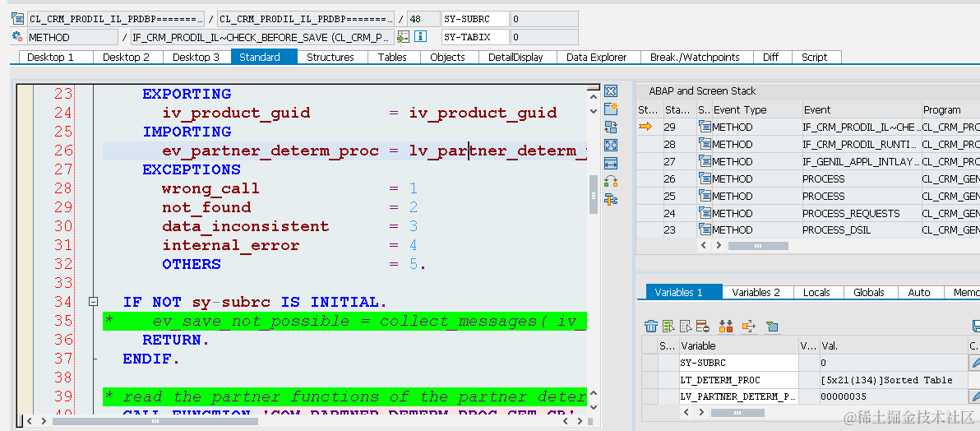The image size is (980, 431).
Task: Click the blue information icon in header
Action: coord(421,37)
